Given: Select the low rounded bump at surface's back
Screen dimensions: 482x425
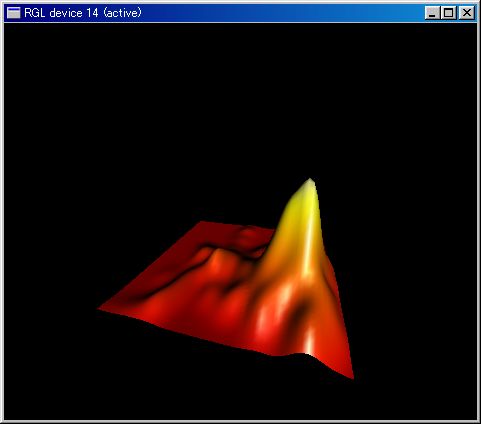Looking at the screenshot, I should [x=249, y=233].
